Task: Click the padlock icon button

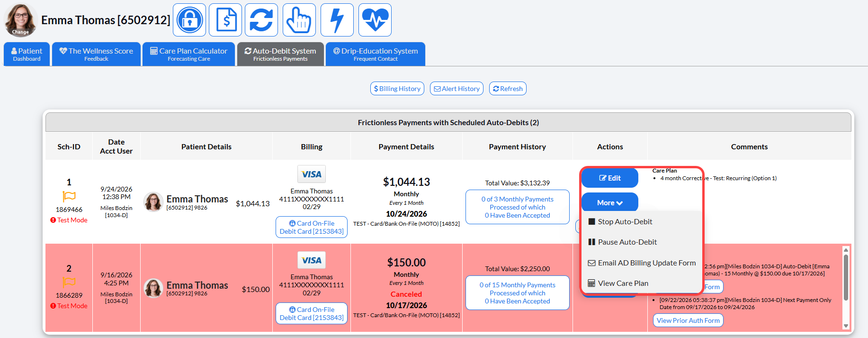Action: 189,20
